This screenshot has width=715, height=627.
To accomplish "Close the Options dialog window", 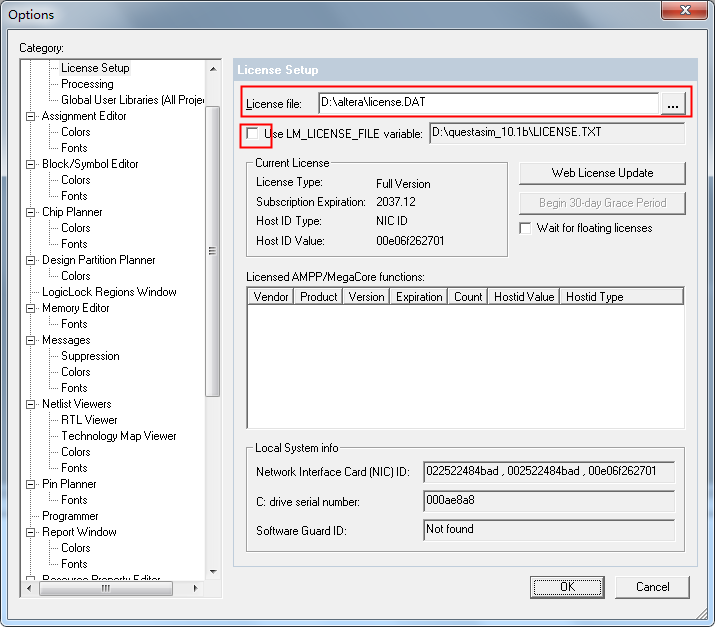I will tap(683, 11).
